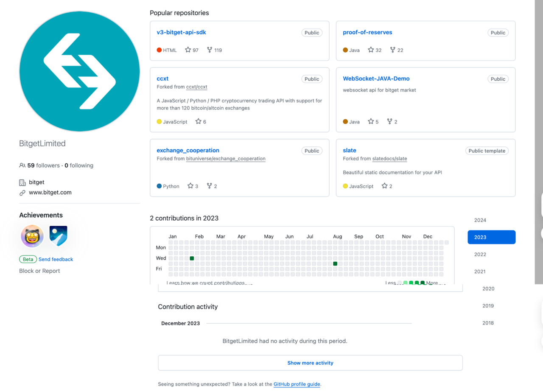Viewport: 543px width, 392px height.
Task: Open the Starstruck achievement badge
Action: (32, 236)
